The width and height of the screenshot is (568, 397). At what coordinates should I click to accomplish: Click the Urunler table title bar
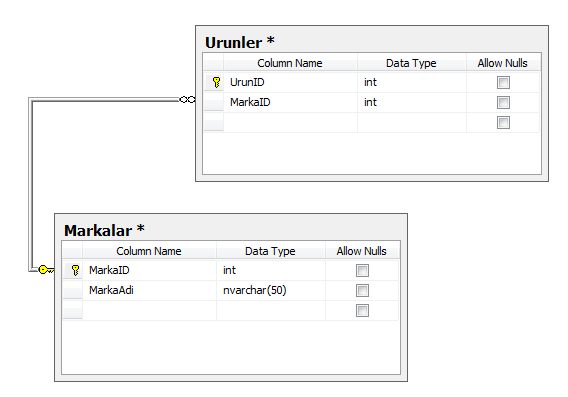click(372, 42)
